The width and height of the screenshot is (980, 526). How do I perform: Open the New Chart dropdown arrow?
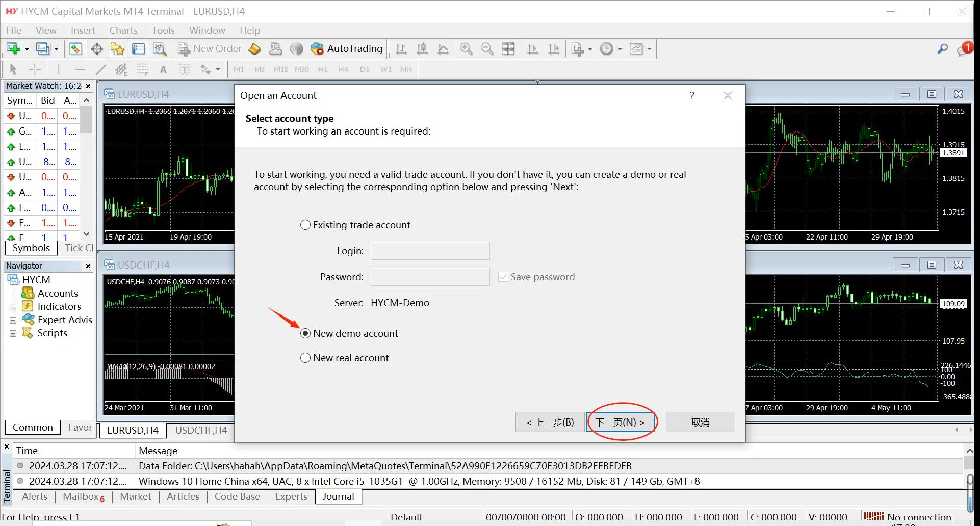[27, 49]
